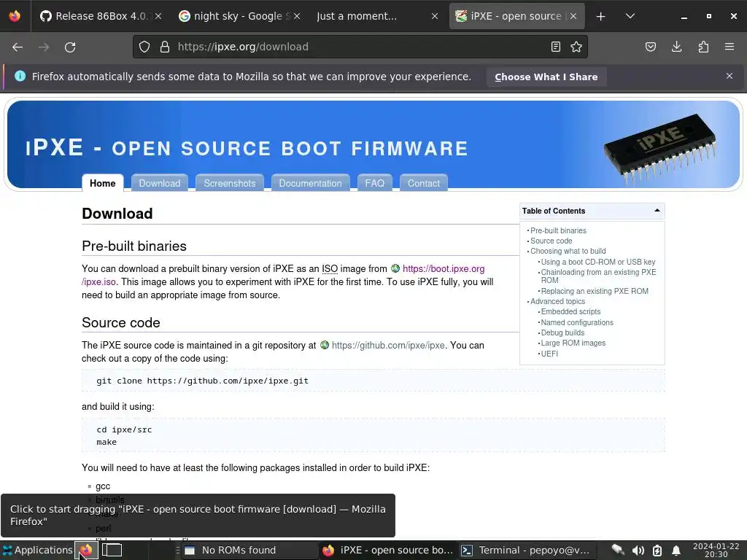Jump to Advanced topics in contents
This screenshot has height=560, width=747.
[557, 301]
